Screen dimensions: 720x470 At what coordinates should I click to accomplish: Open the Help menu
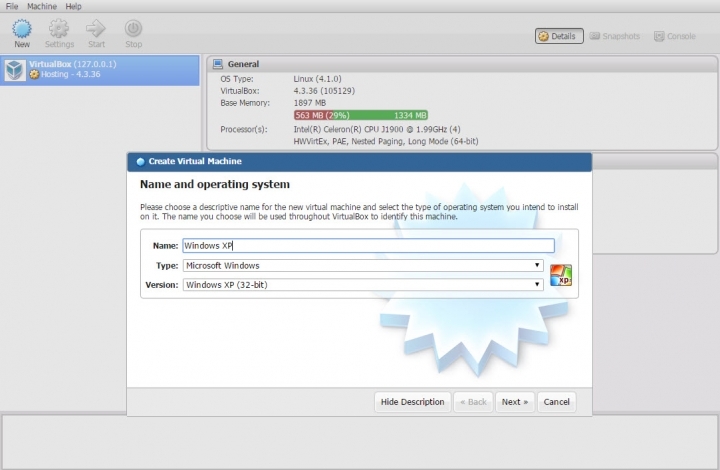73,6
